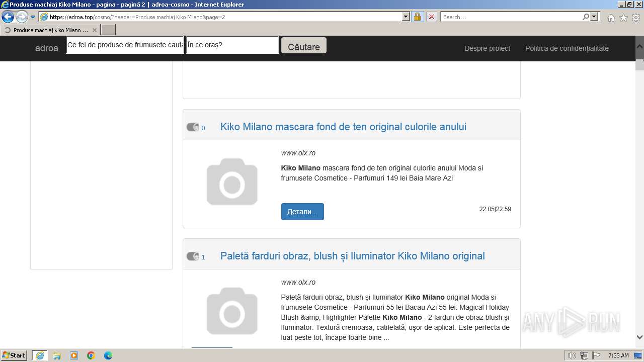The image size is (644, 362).
Task: Click the camera placeholder of mascara listing
Action: [232, 182]
